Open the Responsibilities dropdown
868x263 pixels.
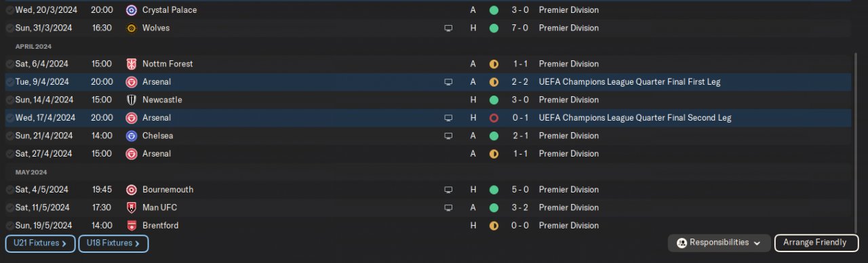(719, 243)
